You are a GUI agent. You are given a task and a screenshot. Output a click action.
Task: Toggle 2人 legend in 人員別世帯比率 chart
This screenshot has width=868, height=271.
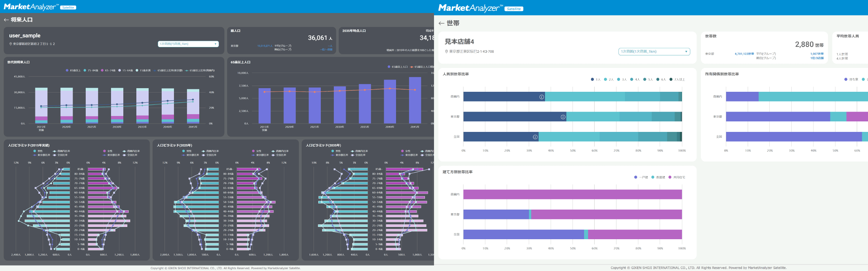point(609,79)
